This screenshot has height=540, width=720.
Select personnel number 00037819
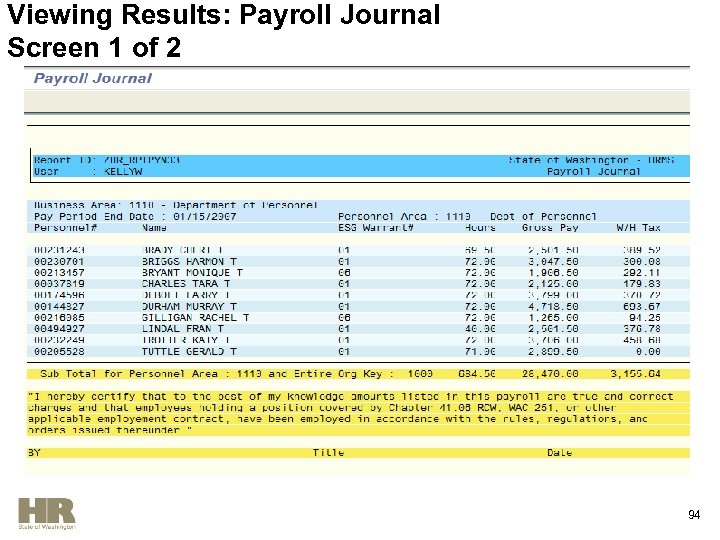point(59,284)
